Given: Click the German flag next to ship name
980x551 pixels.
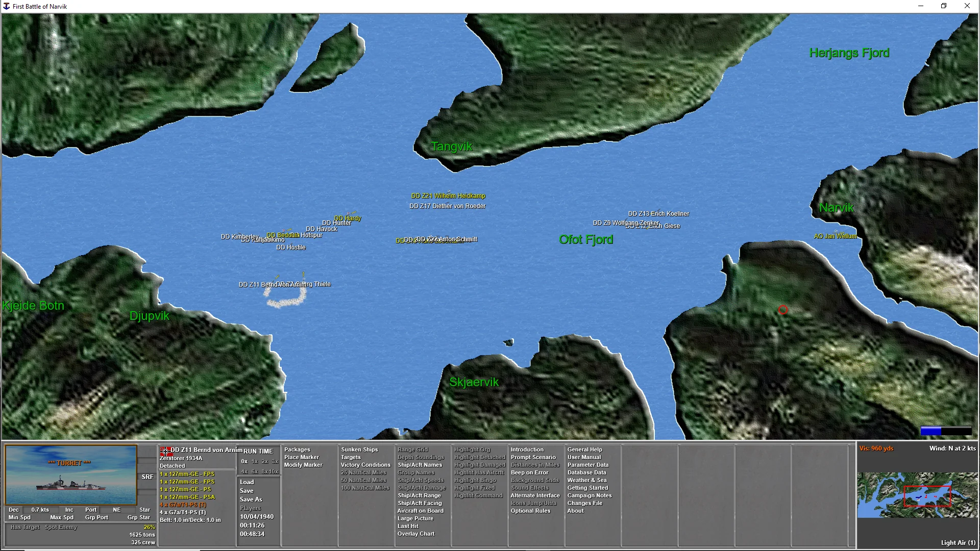Looking at the screenshot, I should click(165, 450).
